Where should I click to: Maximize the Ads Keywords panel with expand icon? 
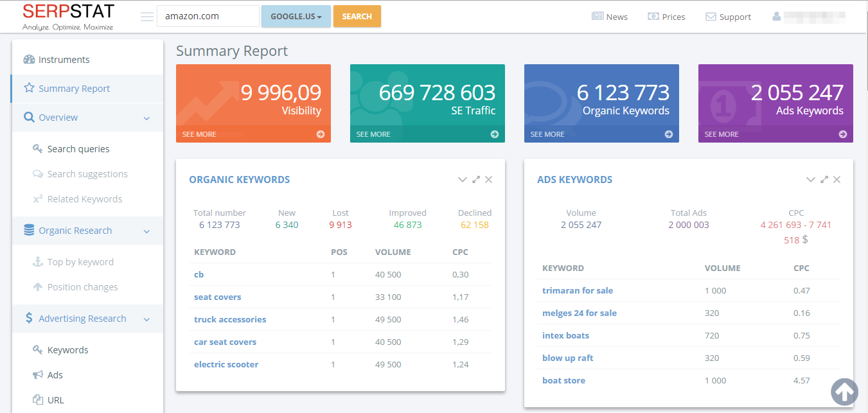(824, 180)
